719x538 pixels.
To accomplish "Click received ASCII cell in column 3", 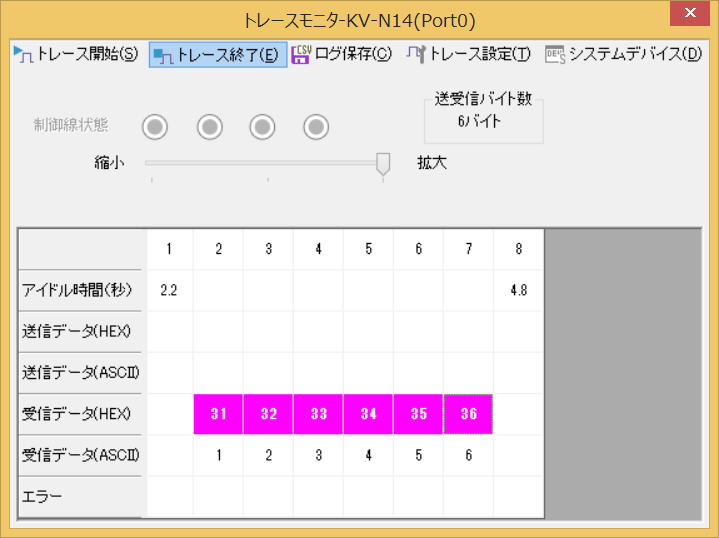I will pyautogui.click(x=268, y=455).
